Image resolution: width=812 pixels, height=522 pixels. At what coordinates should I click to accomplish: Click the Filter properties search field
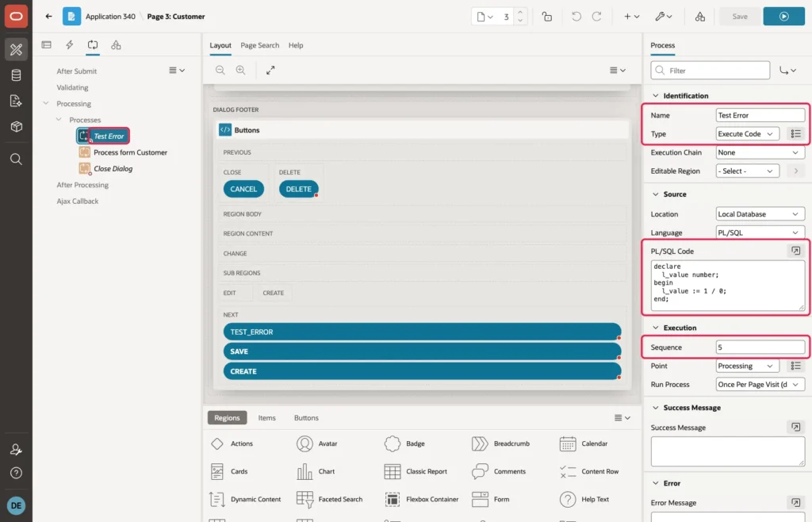pyautogui.click(x=710, y=71)
